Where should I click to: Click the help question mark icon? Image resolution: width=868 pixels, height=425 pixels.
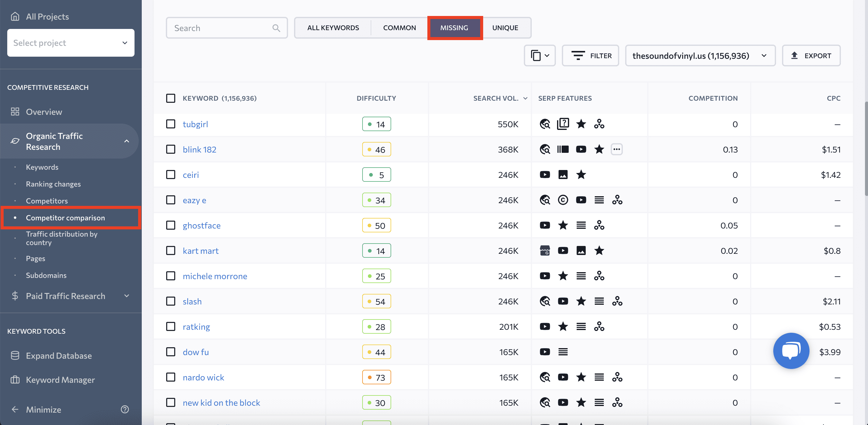[x=125, y=409]
